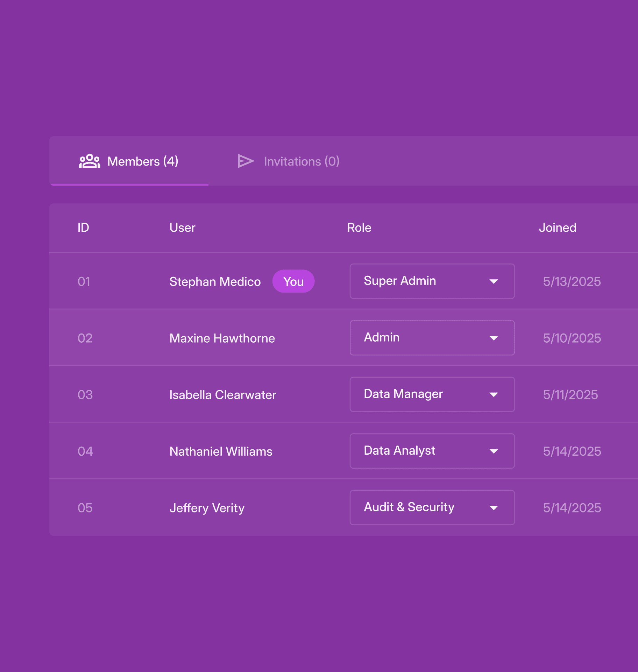Click the chevron on the Data Analyst dropdown
Image resolution: width=638 pixels, height=672 pixels.
[494, 451]
